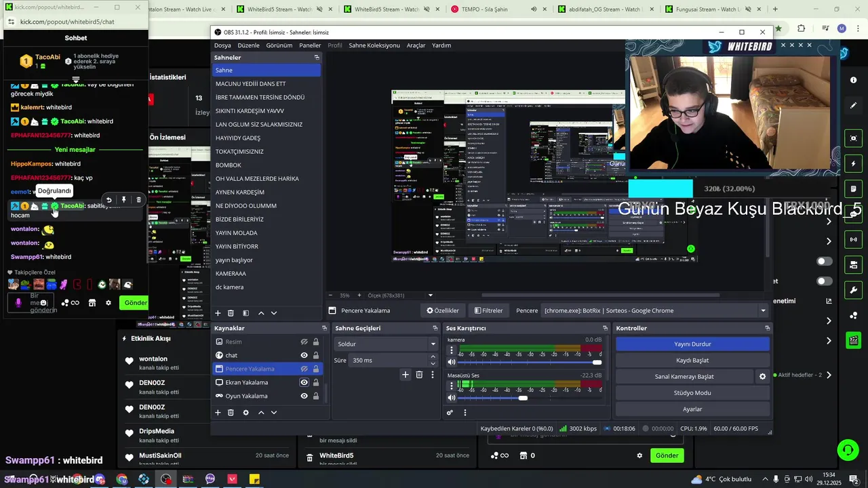The width and height of the screenshot is (868, 488).
Task: Delete selected scene with trash icon
Action: point(231,313)
